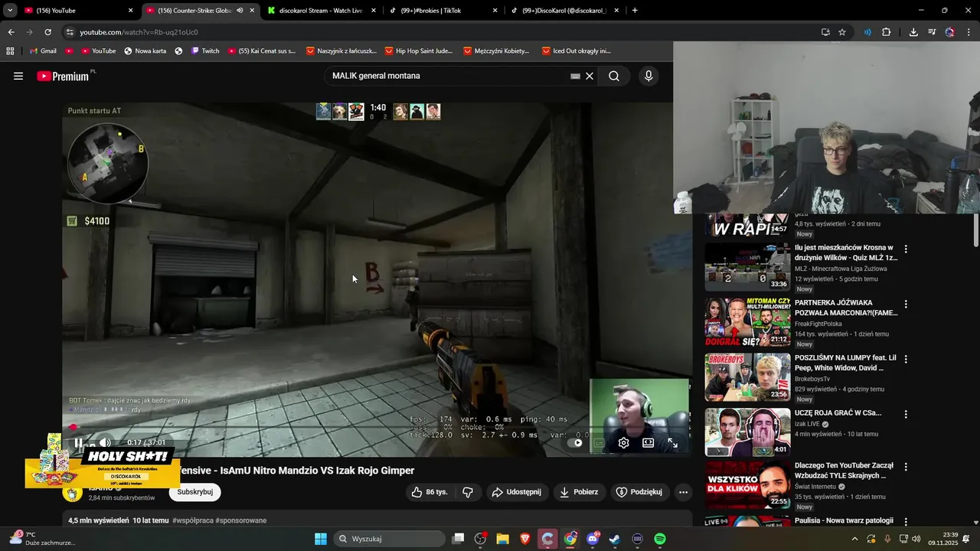Viewport: 980px width, 551px height.
Task: Open options for UCZĘ ROJA GRAĆ video
Action: [x=906, y=415]
